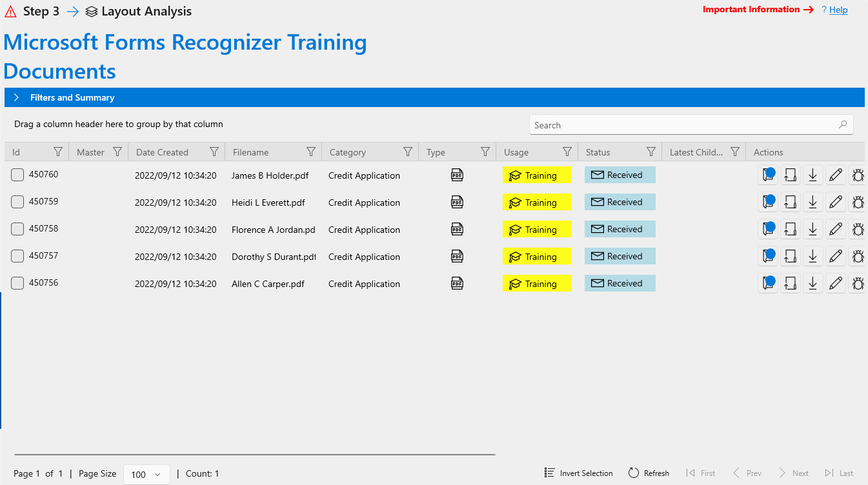Screen dimensions: 868x485
Task: Sort by the Category column header
Action: click(348, 152)
